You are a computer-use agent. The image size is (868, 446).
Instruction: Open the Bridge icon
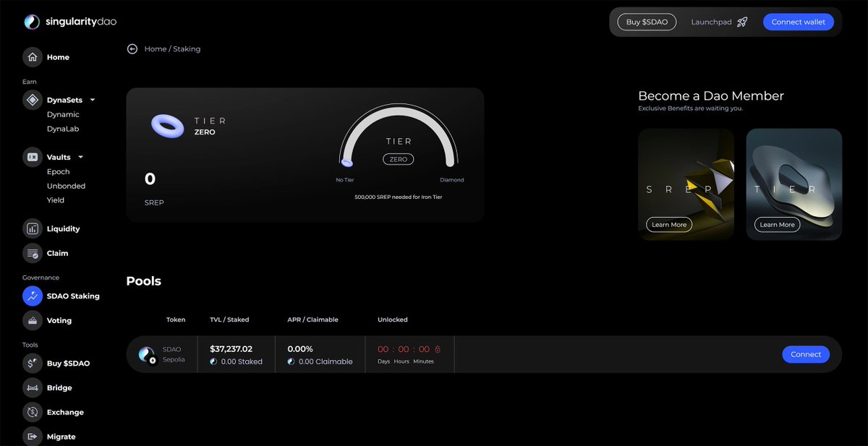click(x=32, y=387)
